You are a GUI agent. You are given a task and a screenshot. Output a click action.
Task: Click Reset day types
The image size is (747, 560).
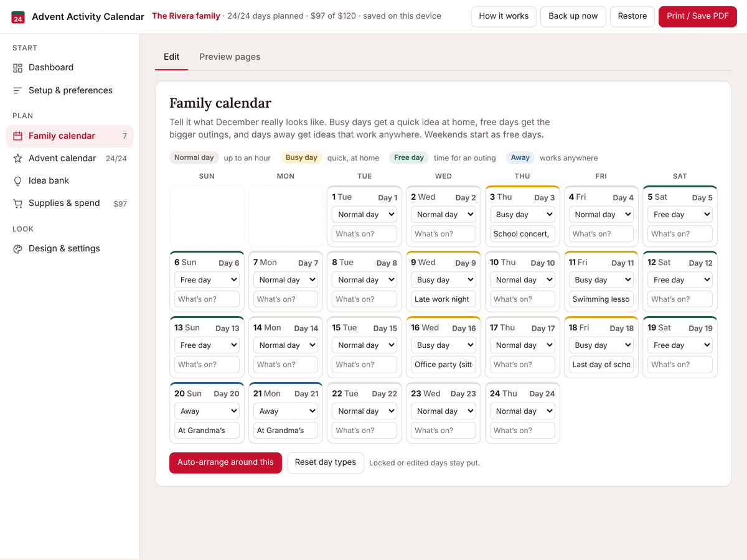pos(325,462)
